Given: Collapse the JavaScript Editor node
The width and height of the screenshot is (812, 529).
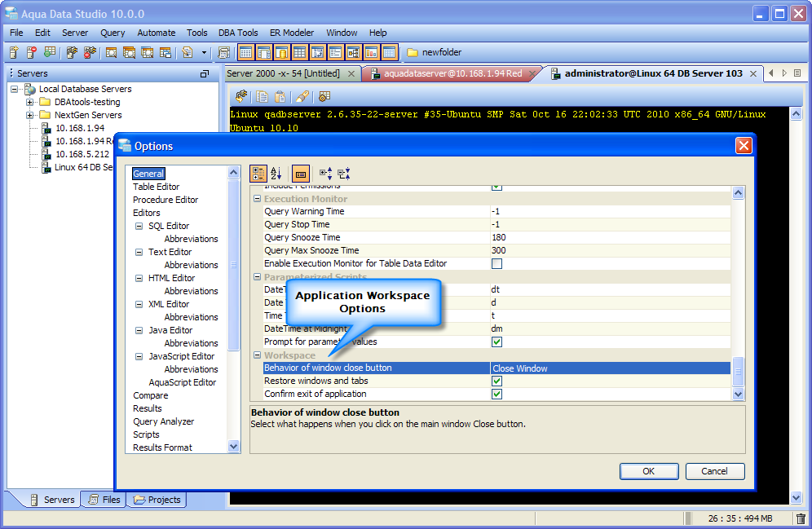Looking at the screenshot, I should pos(139,357).
